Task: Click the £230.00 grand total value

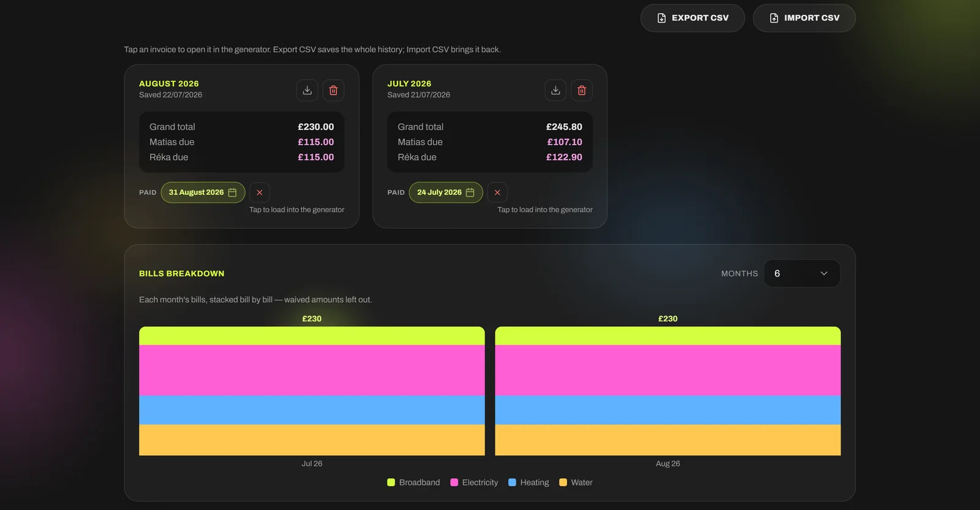Action: (x=316, y=127)
